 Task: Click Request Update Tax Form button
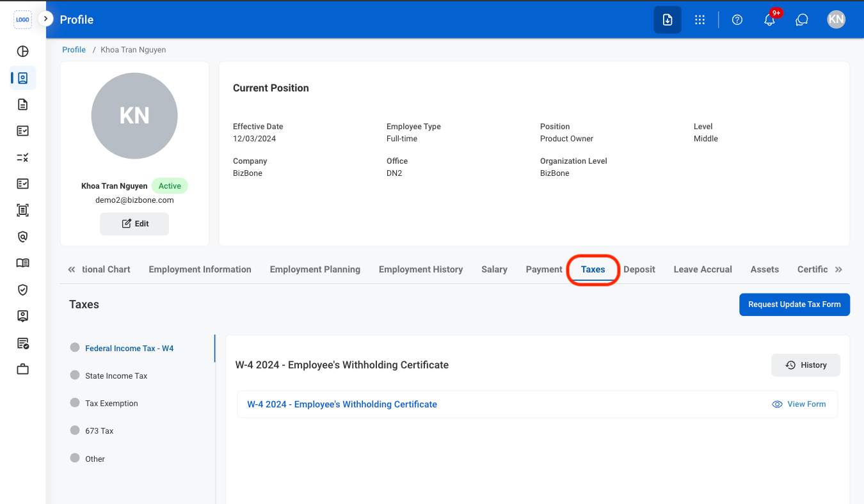tap(794, 304)
